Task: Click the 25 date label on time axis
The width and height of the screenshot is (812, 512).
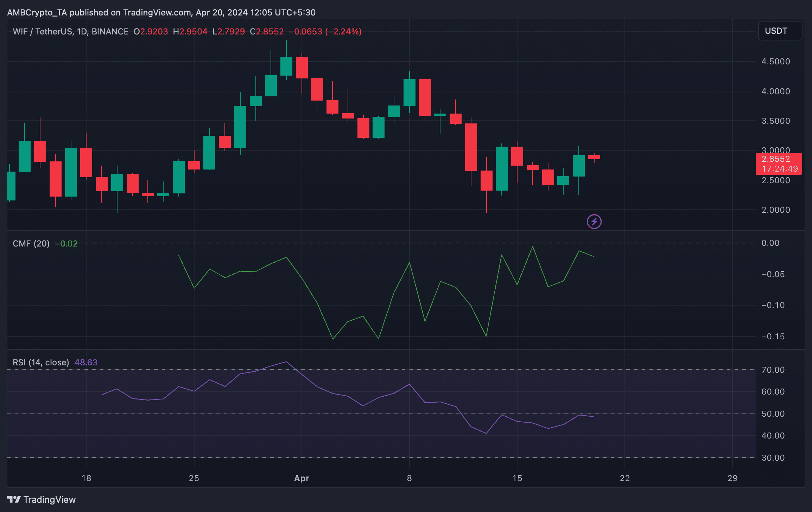Action: pyautogui.click(x=194, y=478)
